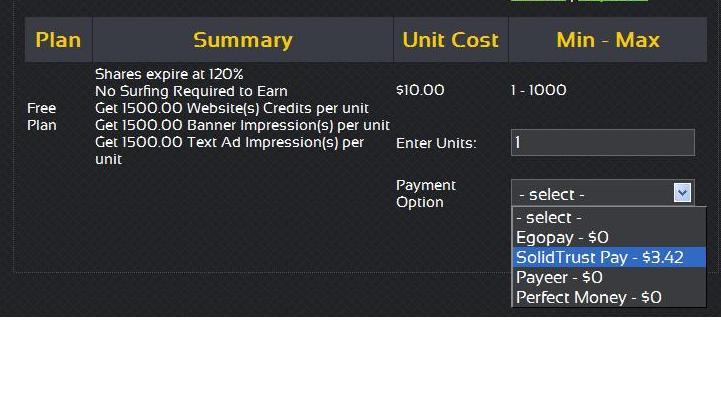Click the collapsed '- select -' payment combo box
Viewport: 721px width, 408px height.
tap(602, 193)
